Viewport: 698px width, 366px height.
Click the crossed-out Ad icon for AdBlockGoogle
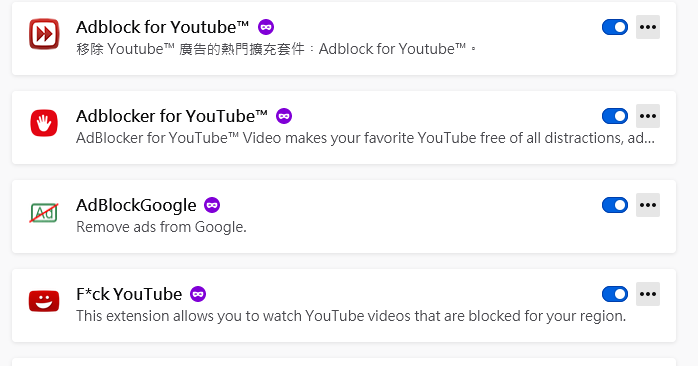[x=44, y=212]
